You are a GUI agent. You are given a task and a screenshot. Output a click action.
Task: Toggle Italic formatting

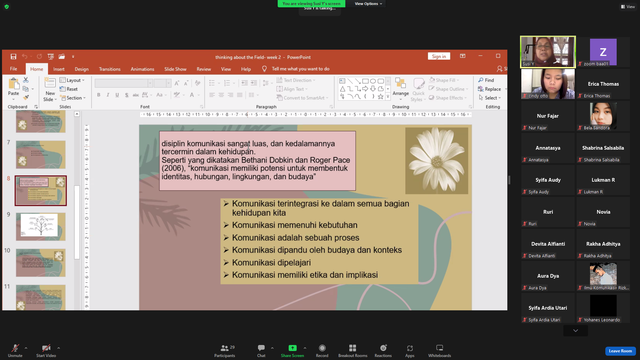[x=108, y=95]
